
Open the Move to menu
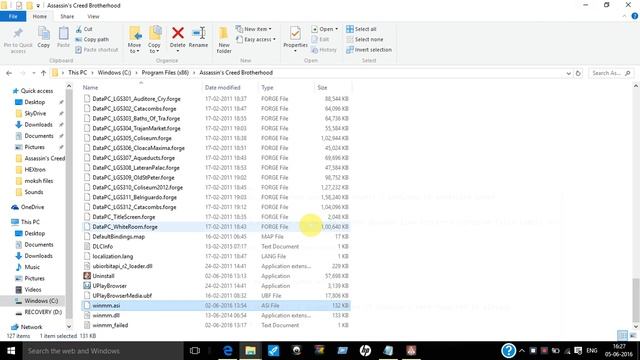pyautogui.click(x=134, y=40)
